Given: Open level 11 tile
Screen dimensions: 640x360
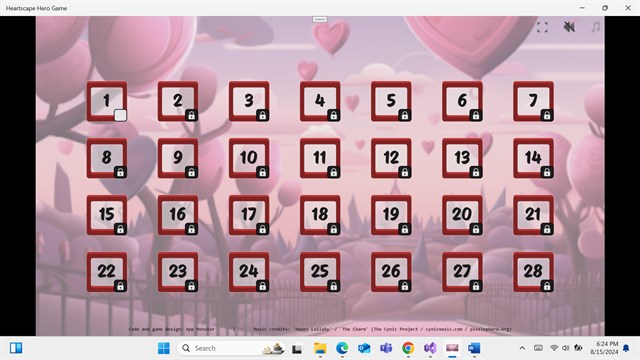Looking at the screenshot, I should point(320,158).
